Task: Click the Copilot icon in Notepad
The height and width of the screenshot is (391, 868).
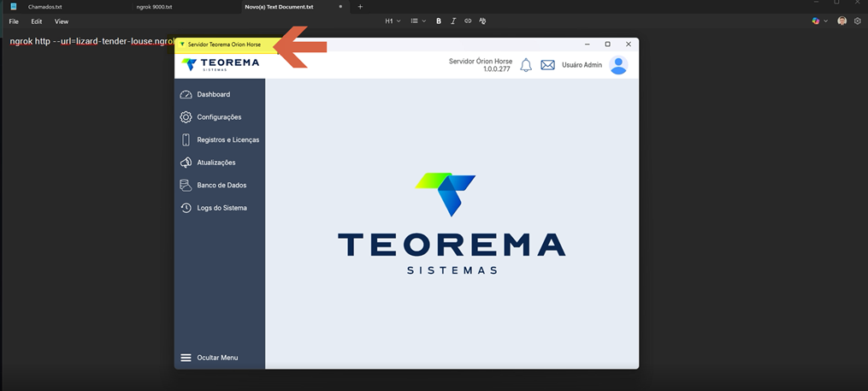Action: 816,21
